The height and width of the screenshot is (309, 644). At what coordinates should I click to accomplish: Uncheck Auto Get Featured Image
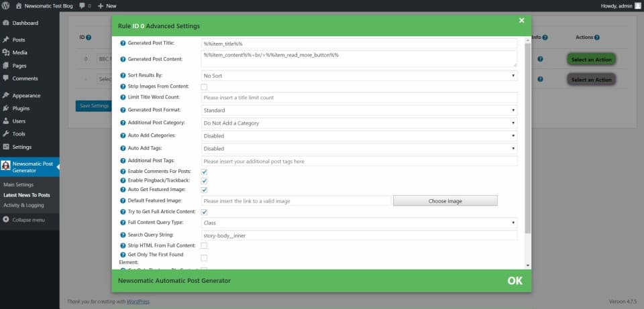coord(204,190)
